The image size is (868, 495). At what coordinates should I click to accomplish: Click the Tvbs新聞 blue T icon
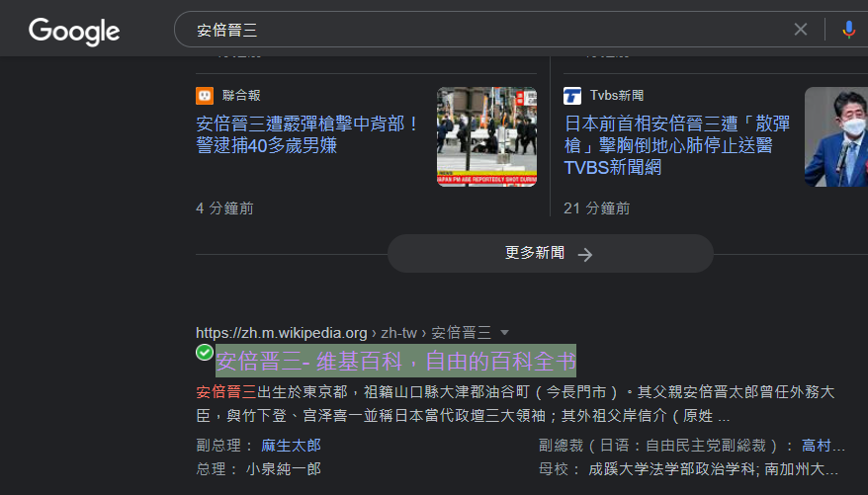[x=572, y=96]
